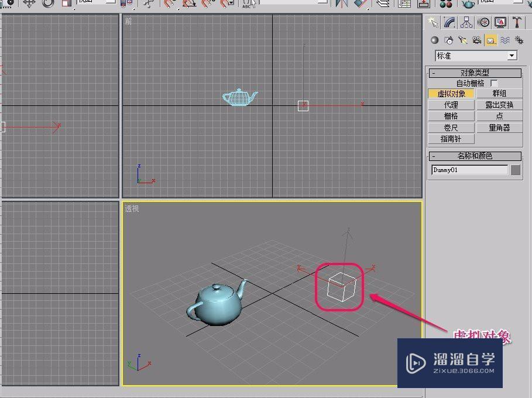Screen dimensions: 532x398
Task: Click the Use Pivot Point Center icon
Action: tap(126, 4)
